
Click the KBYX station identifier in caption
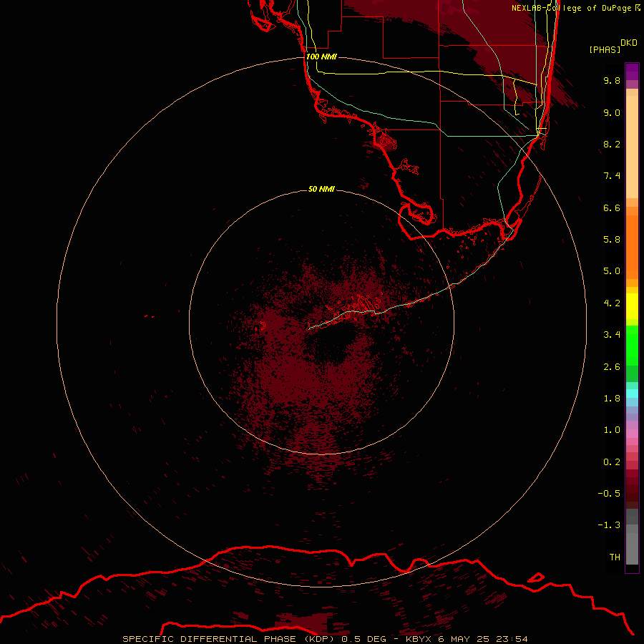point(419,639)
